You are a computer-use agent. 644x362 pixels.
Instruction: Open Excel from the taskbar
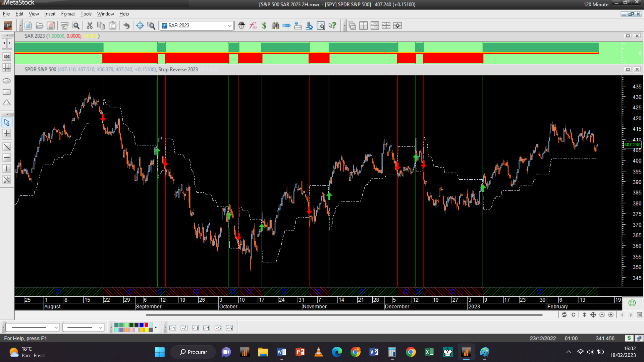(x=429, y=352)
